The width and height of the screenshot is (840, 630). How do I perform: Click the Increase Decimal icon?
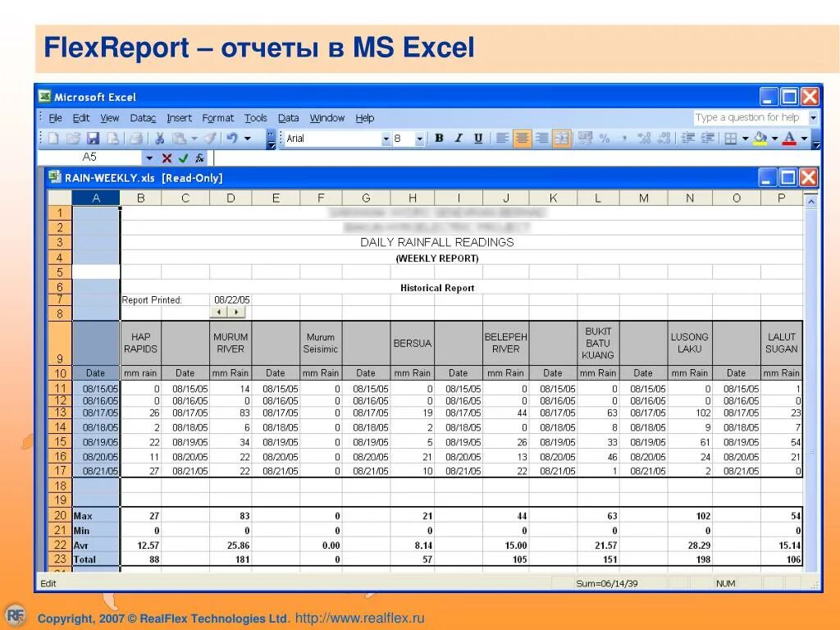(x=645, y=138)
